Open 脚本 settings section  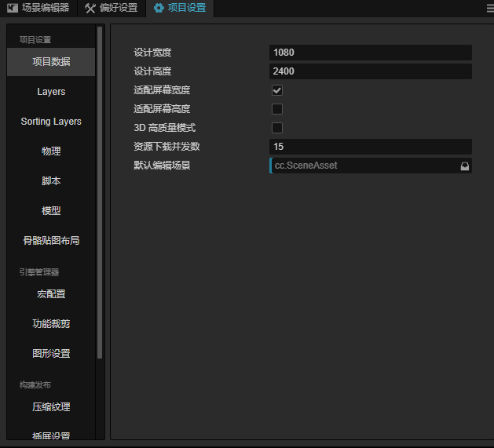point(51,181)
